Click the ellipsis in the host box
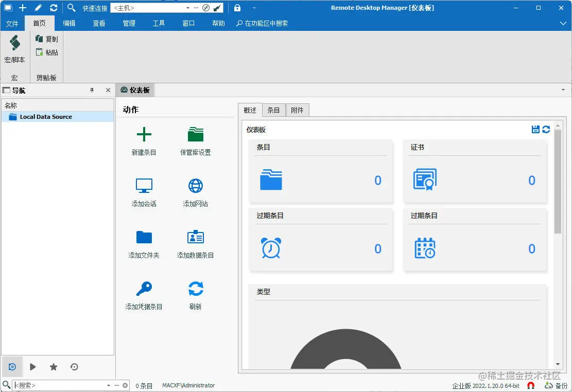 point(196,8)
